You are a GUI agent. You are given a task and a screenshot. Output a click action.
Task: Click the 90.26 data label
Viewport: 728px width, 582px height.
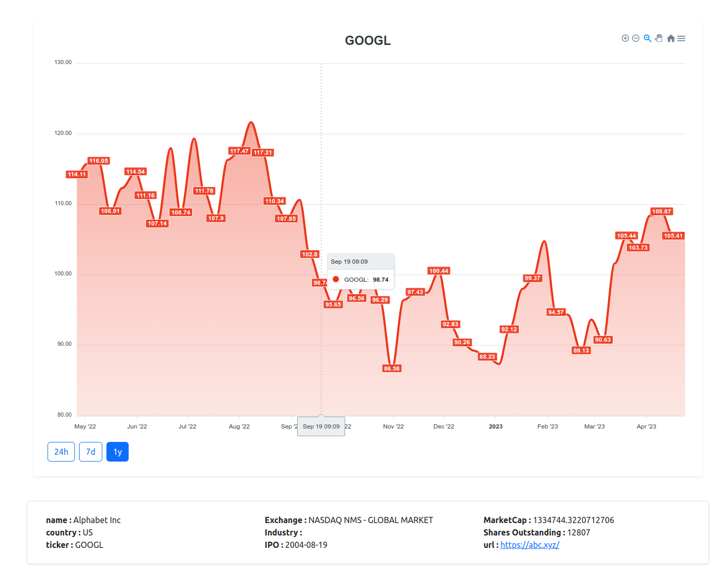(x=462, y=342)
